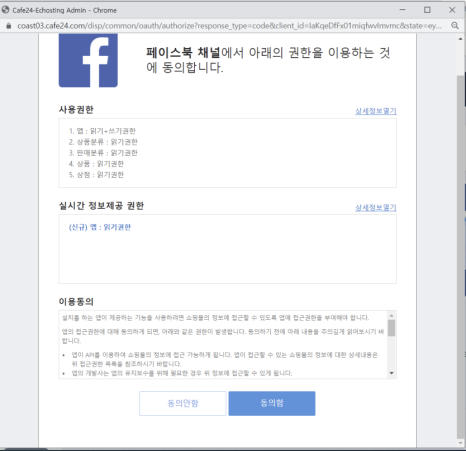The width and height of the screenshot is (466, 451).
Task: Click the 페이스북 채널 consent headline text
Action: tap(268, 60)
